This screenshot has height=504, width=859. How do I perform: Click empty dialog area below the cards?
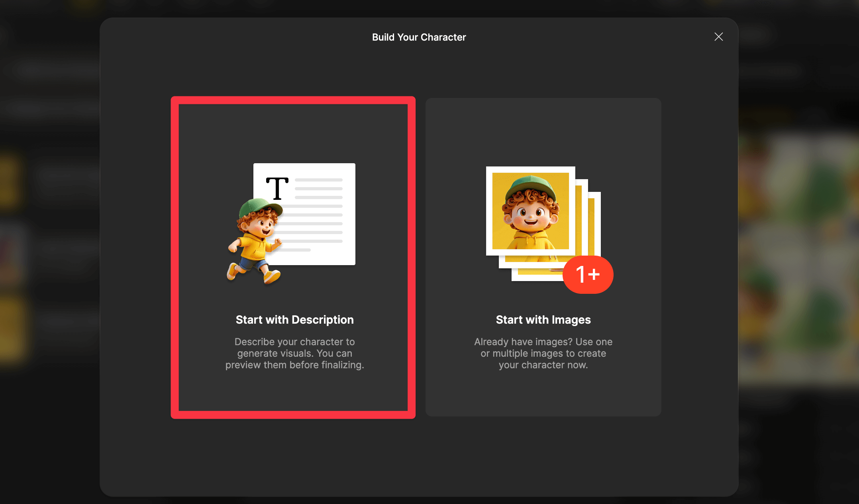tap(418, 458)
